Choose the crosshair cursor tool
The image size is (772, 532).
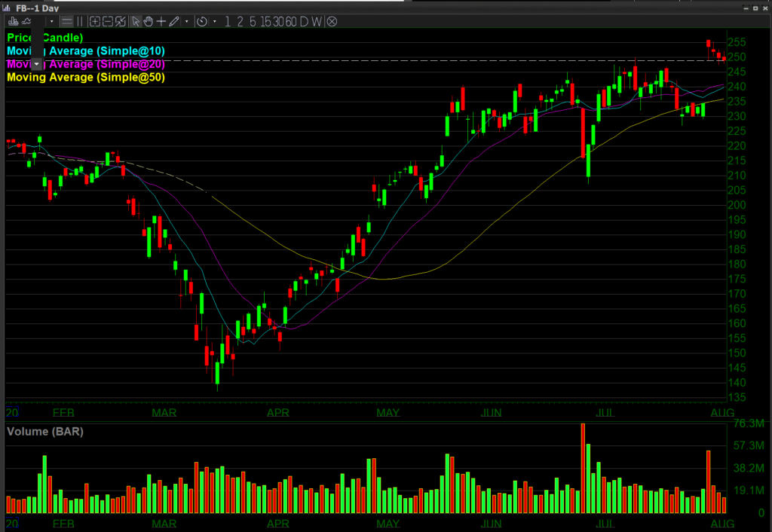pos(161,21)
